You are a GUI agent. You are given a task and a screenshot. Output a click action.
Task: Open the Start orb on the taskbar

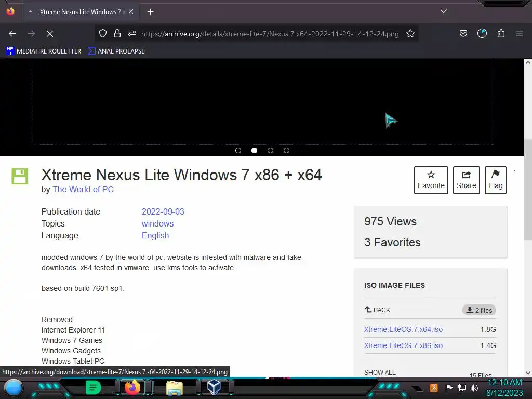pyautogui.click(x=14, y=388)
